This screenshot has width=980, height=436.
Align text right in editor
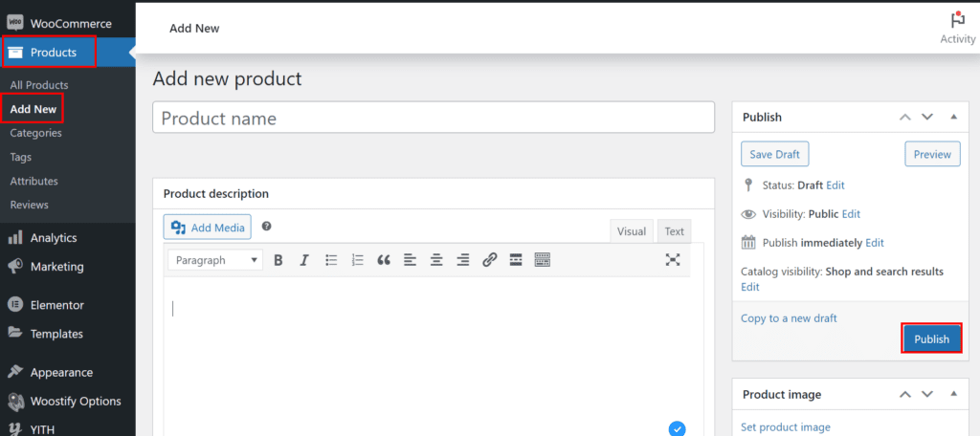tap(462, 260)
